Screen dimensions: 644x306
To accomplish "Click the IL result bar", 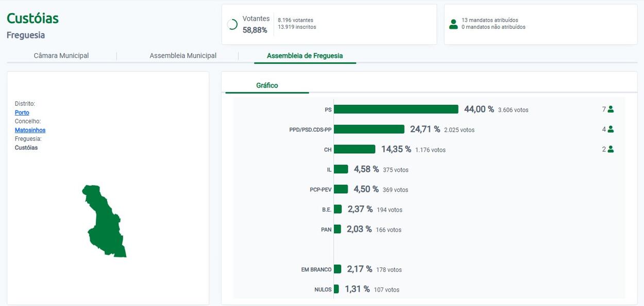I will click(x=341, y=169).
